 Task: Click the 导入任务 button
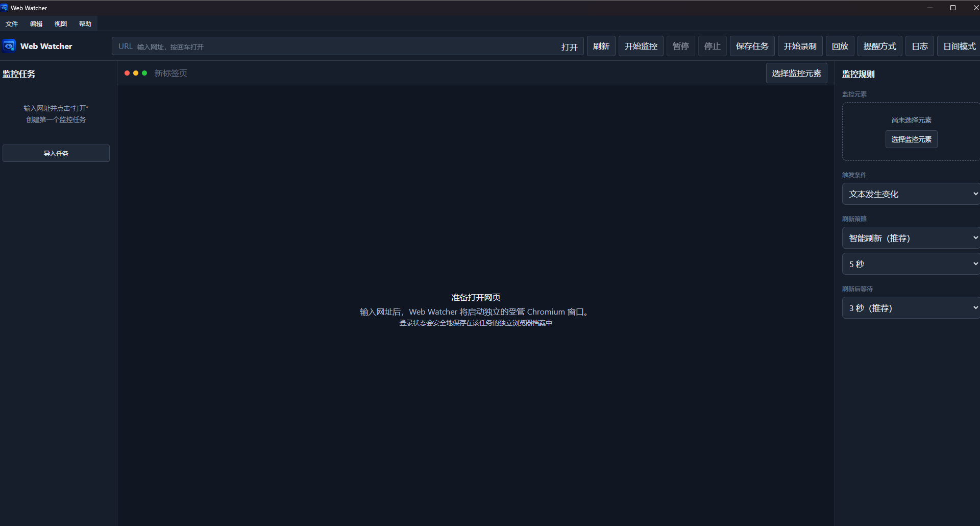tap(56, 153)
